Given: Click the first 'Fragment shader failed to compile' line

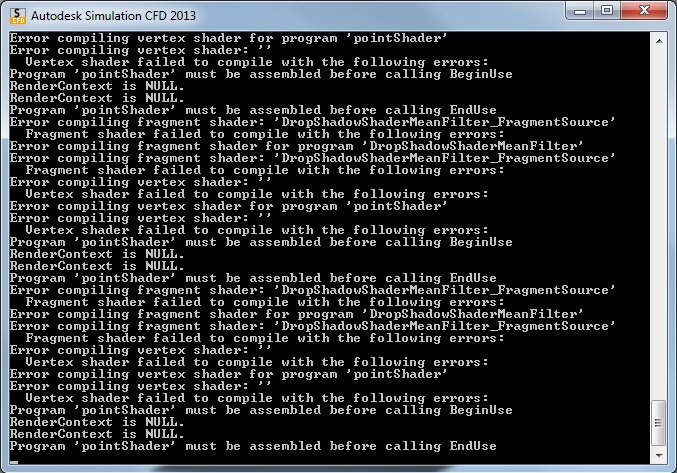Looking at the screenshot, I should [x=265, y=134].
